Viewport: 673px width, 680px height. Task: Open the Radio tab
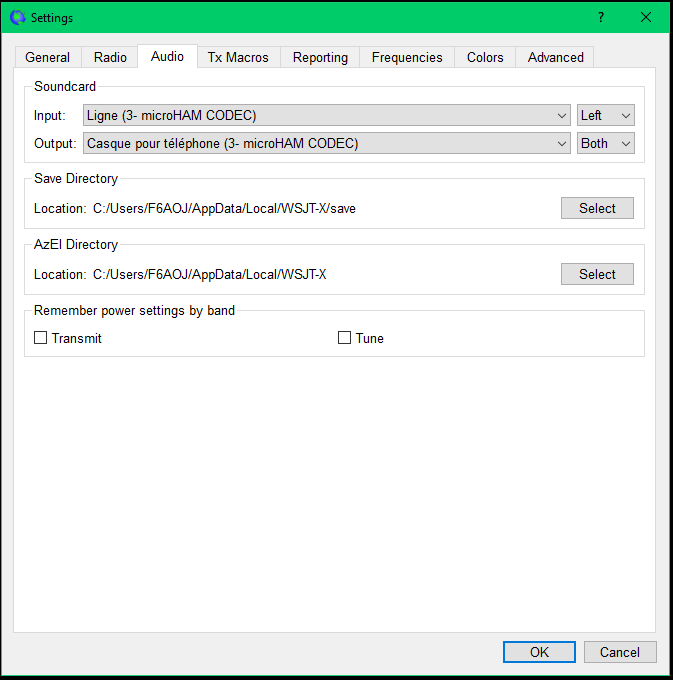click(x=110, y=57)
